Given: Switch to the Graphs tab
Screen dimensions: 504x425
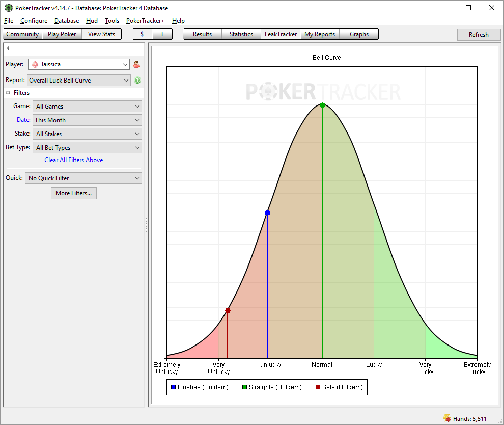Looking at the screenshot, I should 359,34.
